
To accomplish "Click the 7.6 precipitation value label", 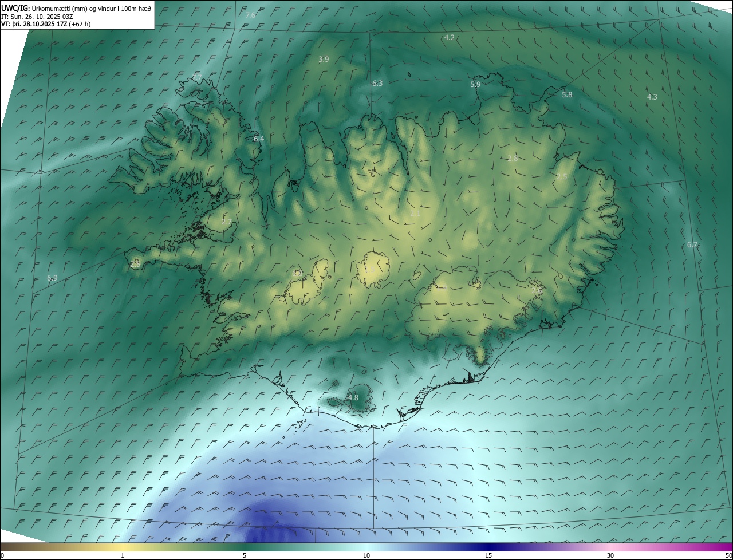I will click(x=250, y=15).
